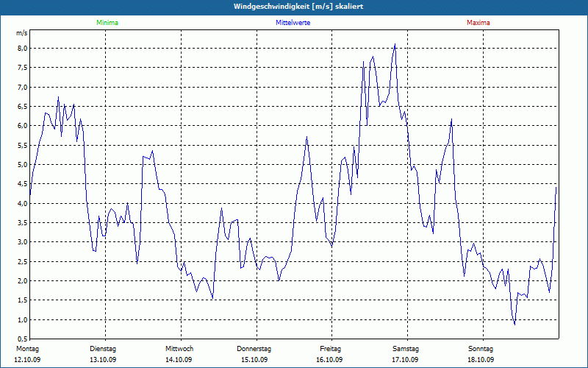The image size is (588, 368).
Task: Click the 6,0 y-axis value
Action: click(x=22, y=126)
